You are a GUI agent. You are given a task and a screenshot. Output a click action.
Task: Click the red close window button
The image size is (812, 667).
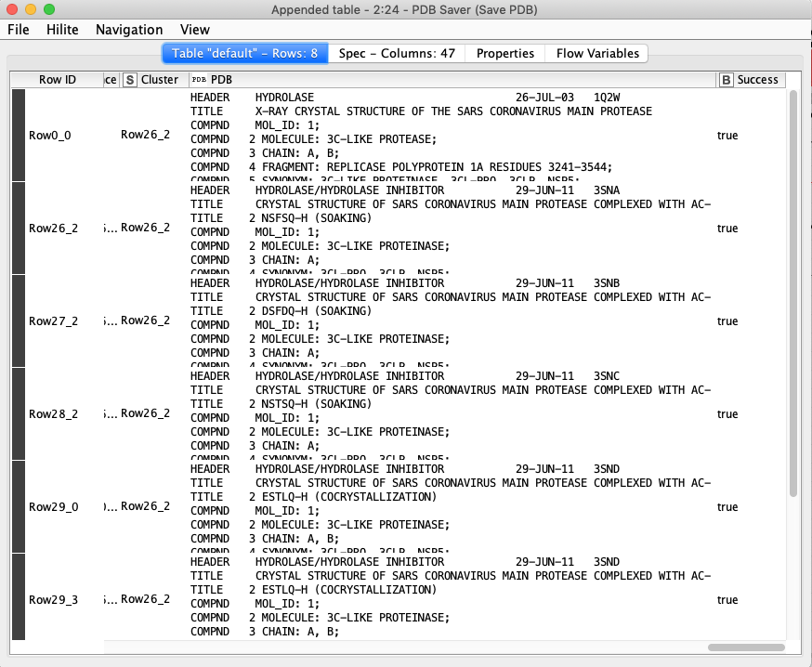[12, 9]
